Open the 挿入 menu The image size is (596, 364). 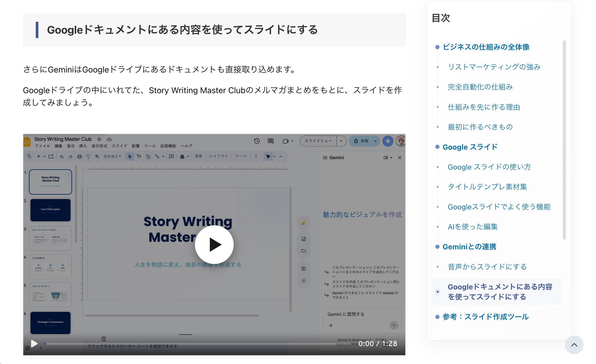coord(83,146)
